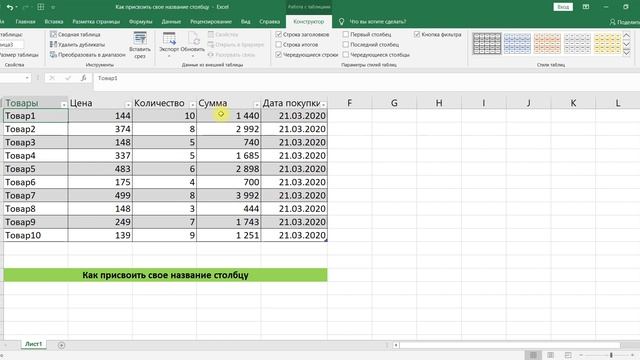The height and width of the screenshot is (360, 640).
Task: Show previous row of table styles
Action: click(x=627, y=36)
